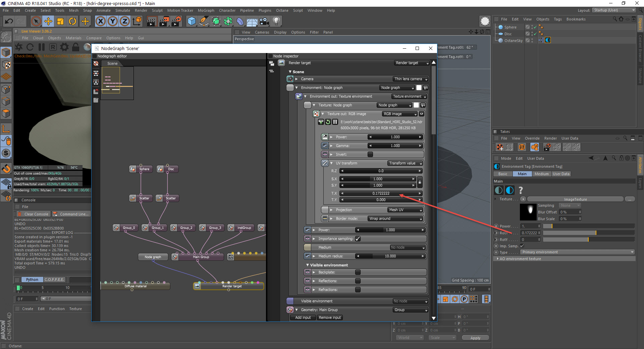
Task: Open the Camera object icon
Action: tap(264, 21)
